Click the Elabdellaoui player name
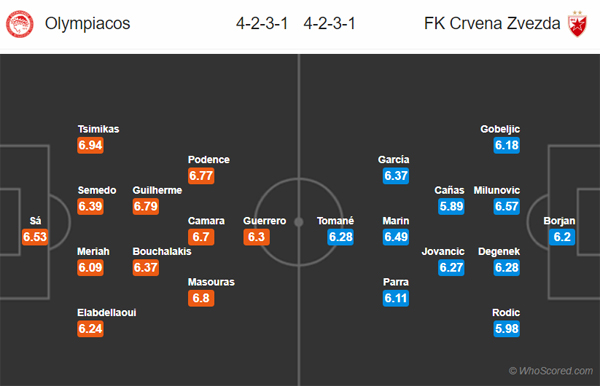 (107, 313)
